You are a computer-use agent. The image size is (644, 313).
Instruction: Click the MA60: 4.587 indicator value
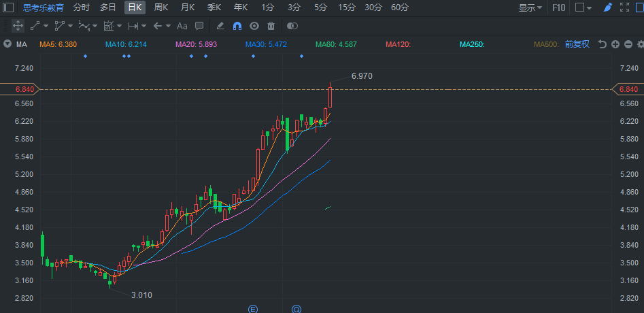coord(336,44)
